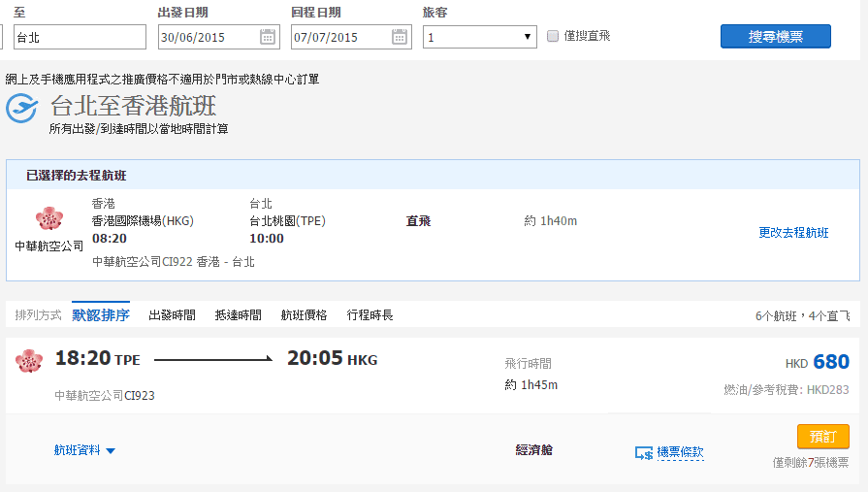868x492 pixels.
Task: Click the flight logo beside 台北至香港航班 heading
Action: point(22,108)
